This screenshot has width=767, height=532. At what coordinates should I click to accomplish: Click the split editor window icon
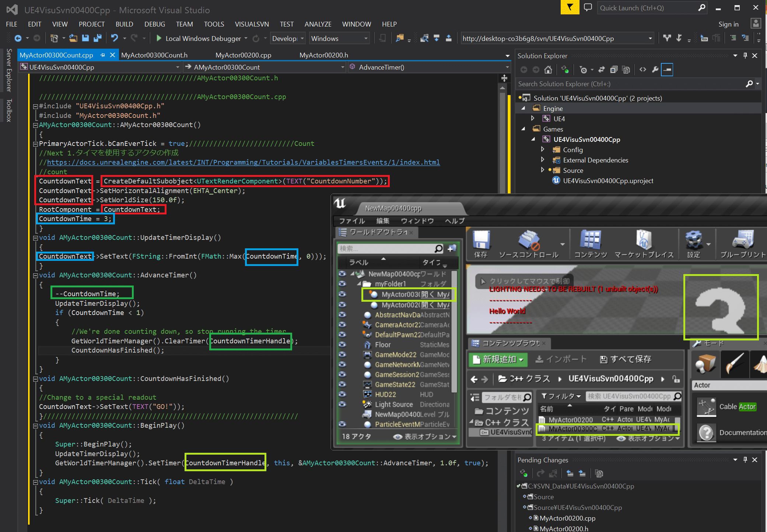pyautogui.click(x=504, y=78)
